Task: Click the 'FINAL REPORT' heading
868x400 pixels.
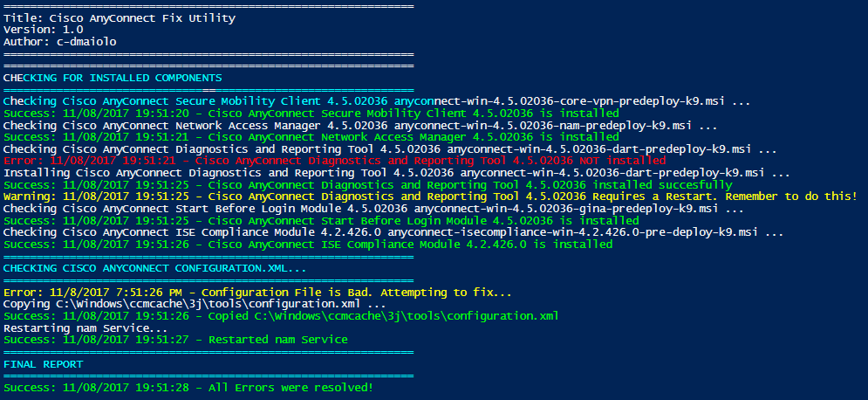Action: [x=43, y=364]
